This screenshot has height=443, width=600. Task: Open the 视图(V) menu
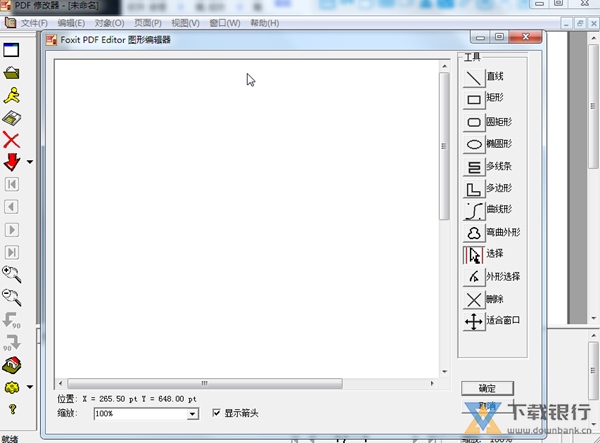click(186, 23)
